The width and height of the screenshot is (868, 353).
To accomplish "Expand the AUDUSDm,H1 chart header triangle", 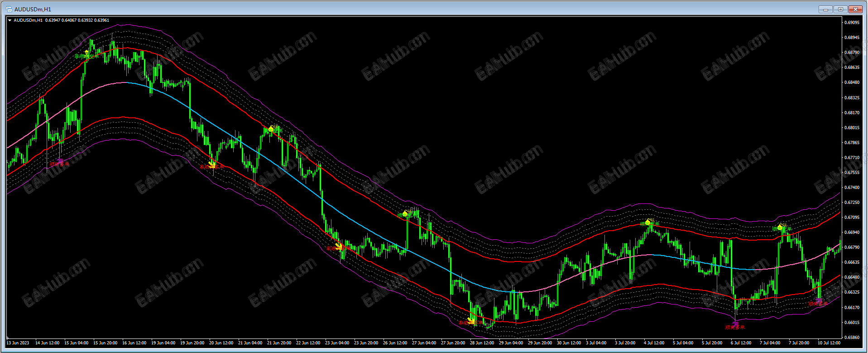I will tap(10, 20).
